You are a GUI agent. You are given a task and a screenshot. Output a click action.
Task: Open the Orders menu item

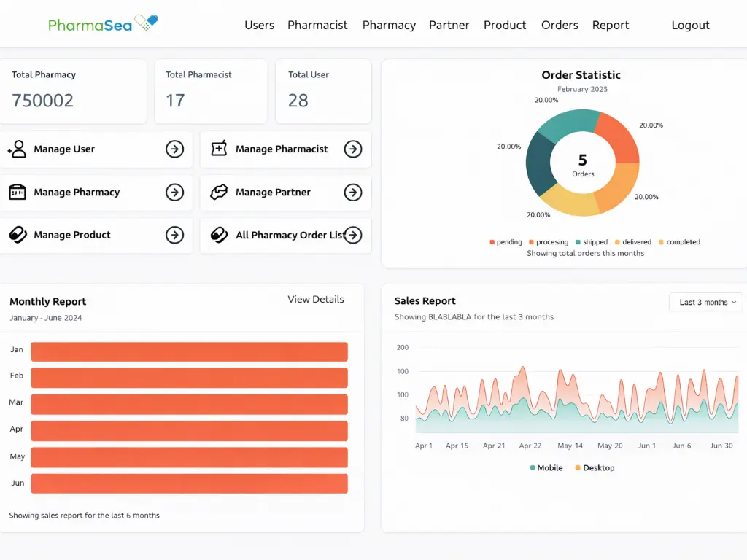click(x=560, y=25)
